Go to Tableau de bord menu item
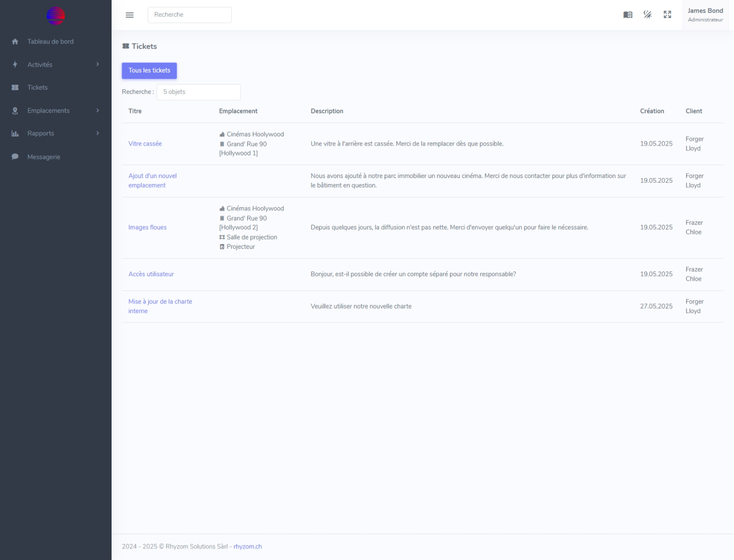Image resolution: width=734 pixels, height=560 pixels. pyautogui.click(x=50, y=42)
